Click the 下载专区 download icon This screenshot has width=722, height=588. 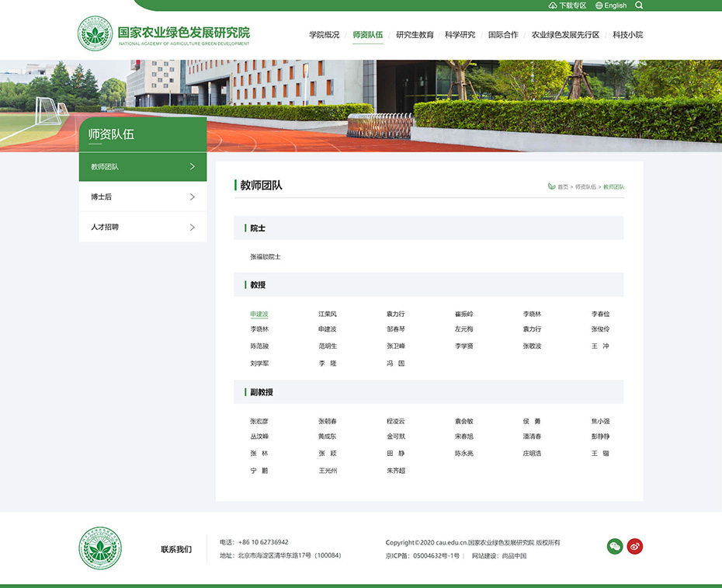click(553, 5)
